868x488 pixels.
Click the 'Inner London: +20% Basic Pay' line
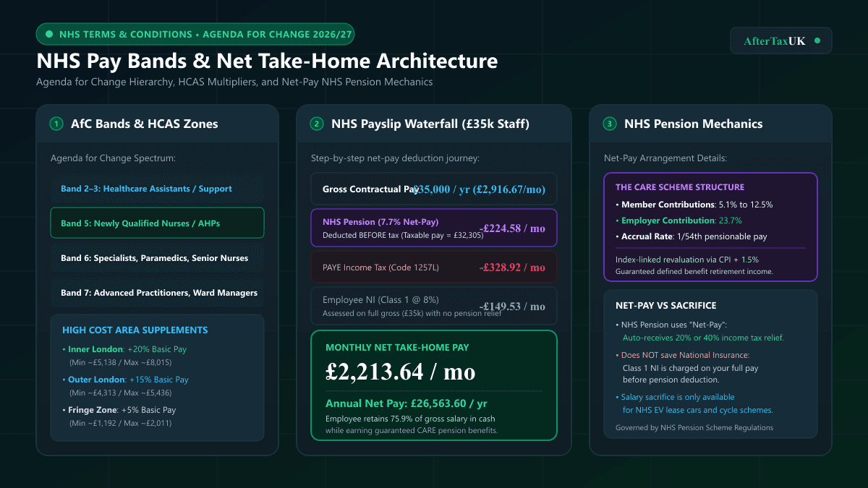(124, 349)
